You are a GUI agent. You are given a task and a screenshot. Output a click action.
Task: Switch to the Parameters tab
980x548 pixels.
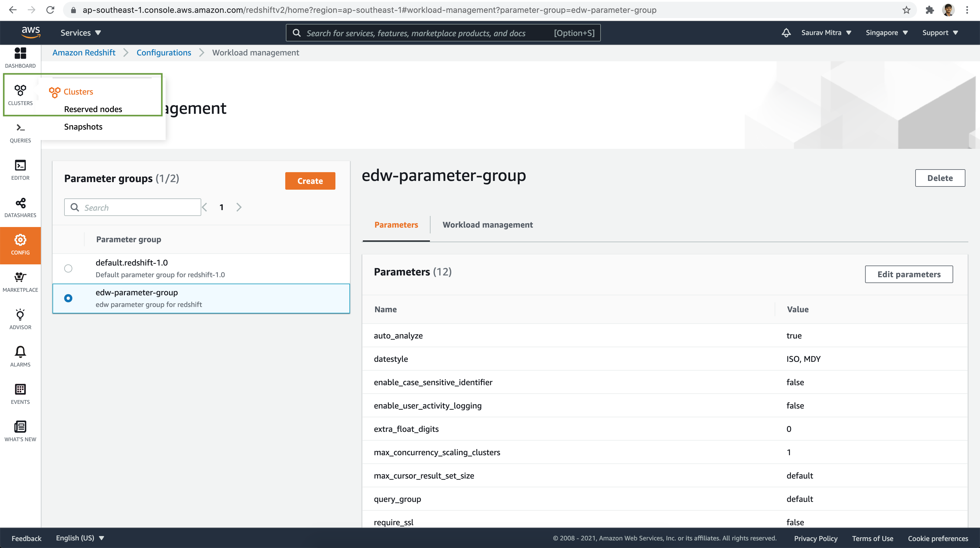tap(396, 224)
